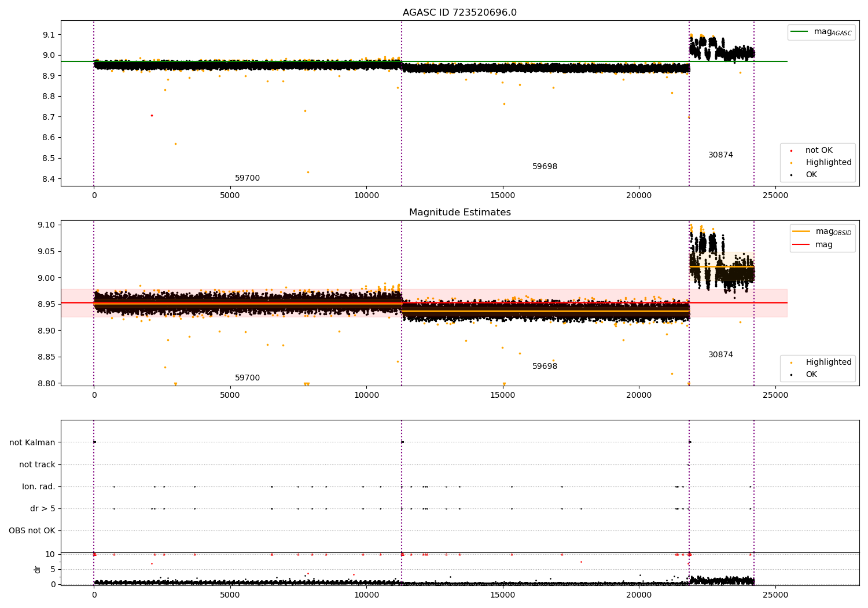Image resolution: width=868 pixels, height=608 pixels.
Task: Click the rotated 'dr' y-axis label
Action: tap(38, 569)
